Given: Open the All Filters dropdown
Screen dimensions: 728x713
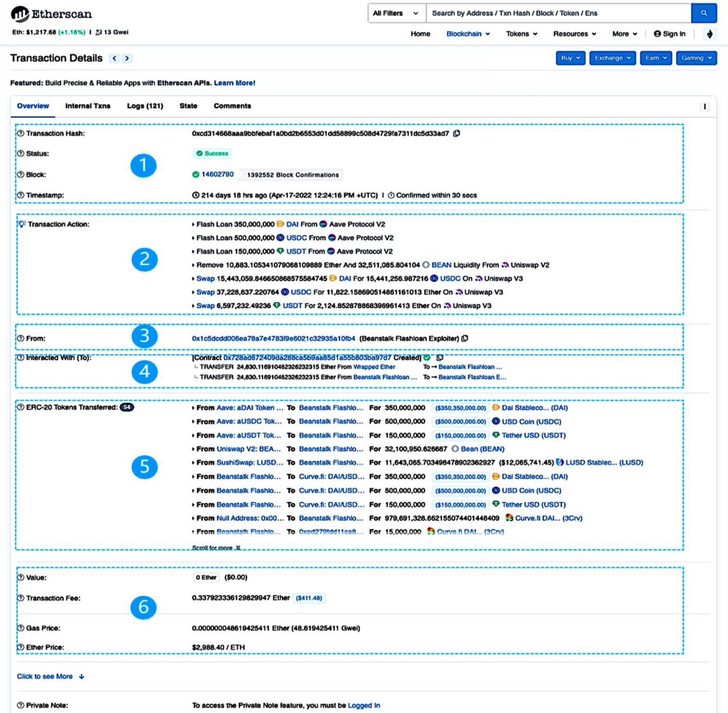Looking at the screenshot, I should coord(396,13).
